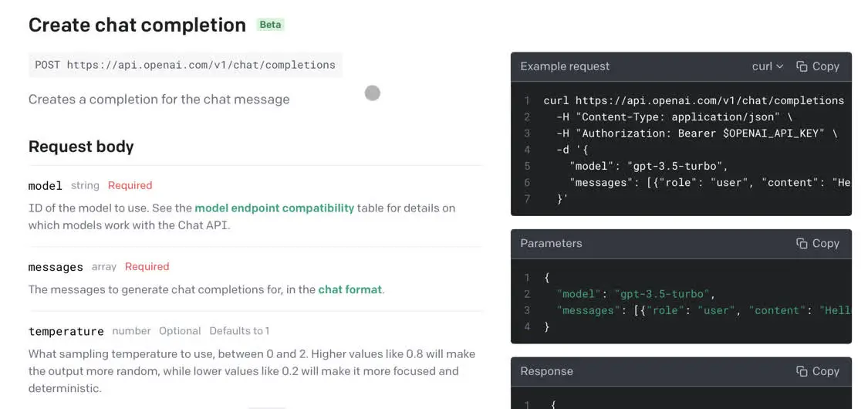Click the Request body heading
The width and height of the screenshot is (868, 409).
coord(81,147)
